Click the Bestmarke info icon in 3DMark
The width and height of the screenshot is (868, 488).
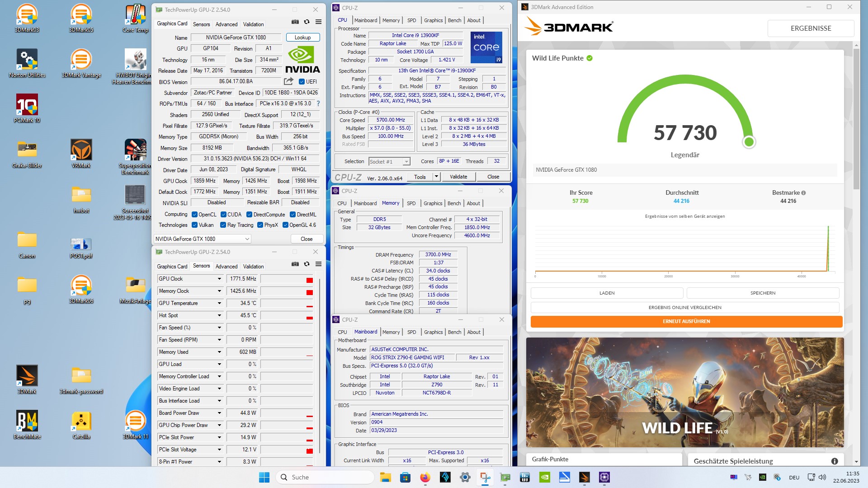coord(803,193)
